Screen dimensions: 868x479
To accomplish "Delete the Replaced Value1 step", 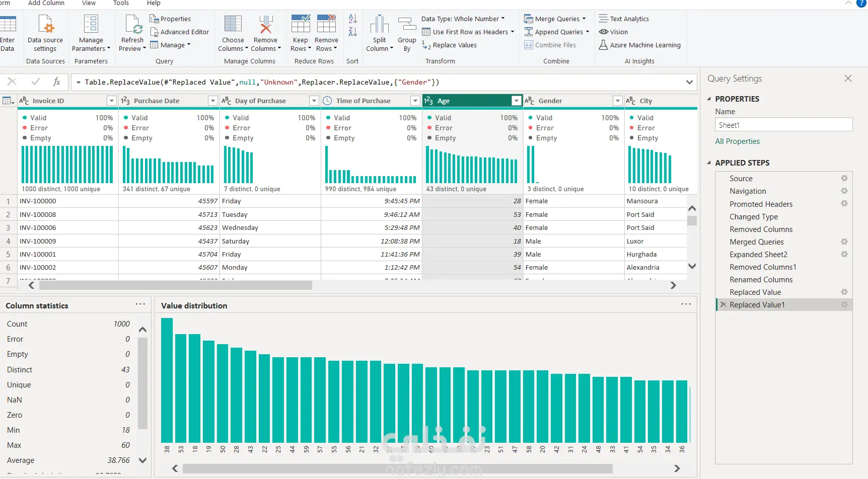I will tap(723, 304).
